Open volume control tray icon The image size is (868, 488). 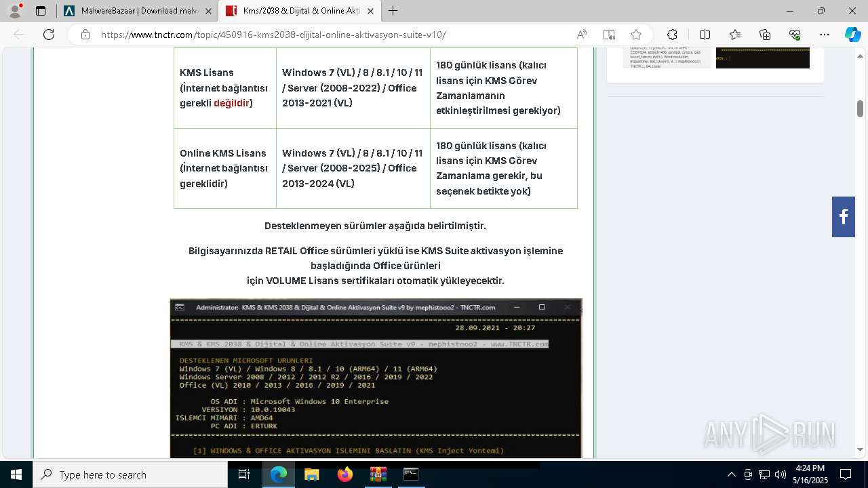click(780, 474)
